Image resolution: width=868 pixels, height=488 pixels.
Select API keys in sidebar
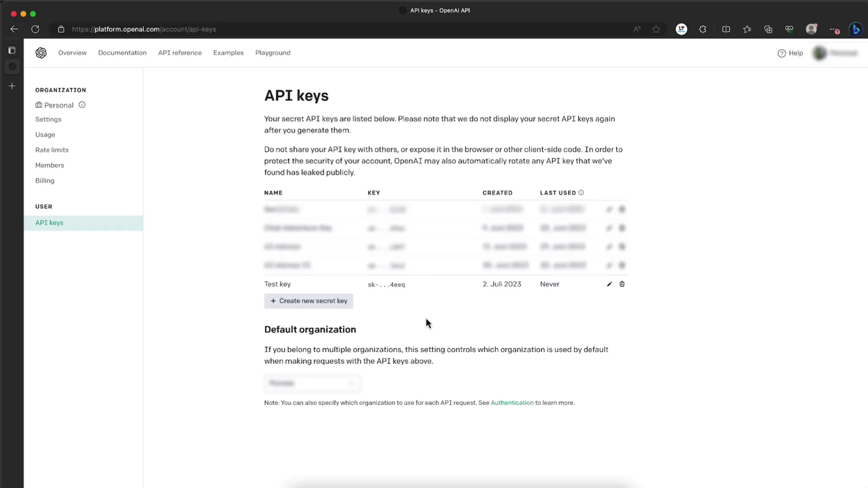click(83, 223)
